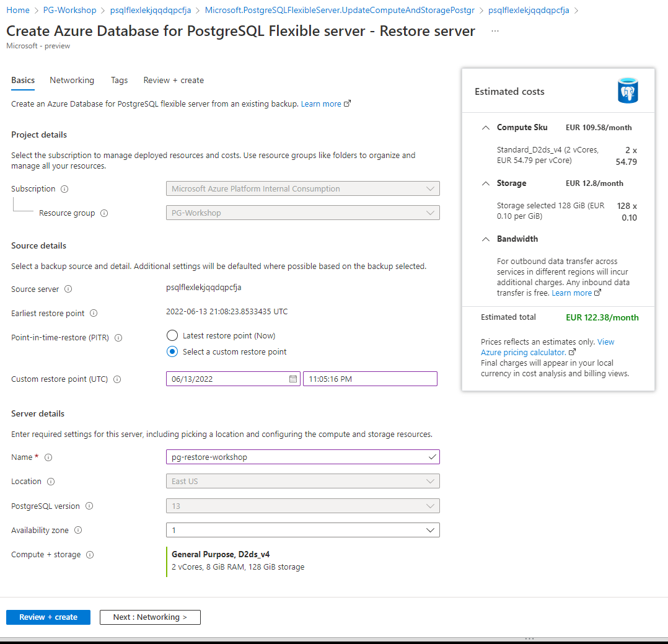Click the server name input showing pg-restore-workshop
The width and height of the screenshot is (668, 644).
coord(302,457)
